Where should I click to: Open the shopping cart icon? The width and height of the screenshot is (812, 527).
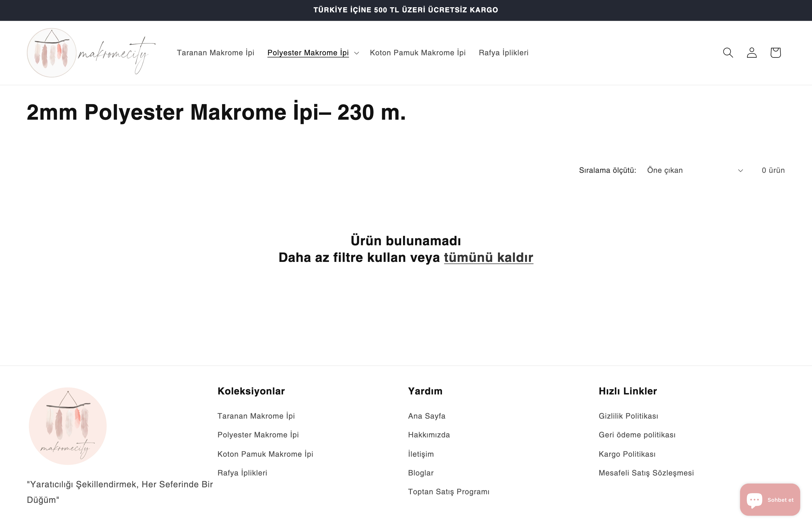775,53
